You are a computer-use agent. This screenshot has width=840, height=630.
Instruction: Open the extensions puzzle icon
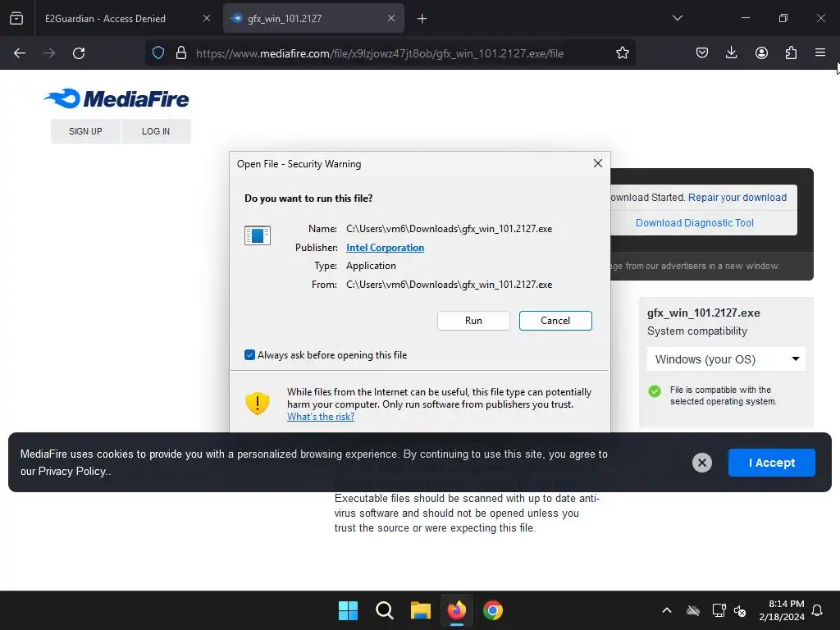[791, 52]
